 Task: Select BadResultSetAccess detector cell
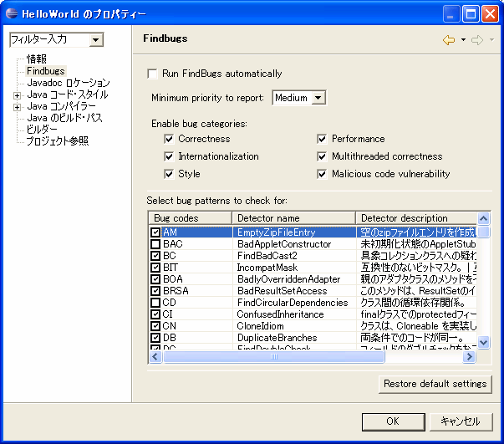[293, 291]
